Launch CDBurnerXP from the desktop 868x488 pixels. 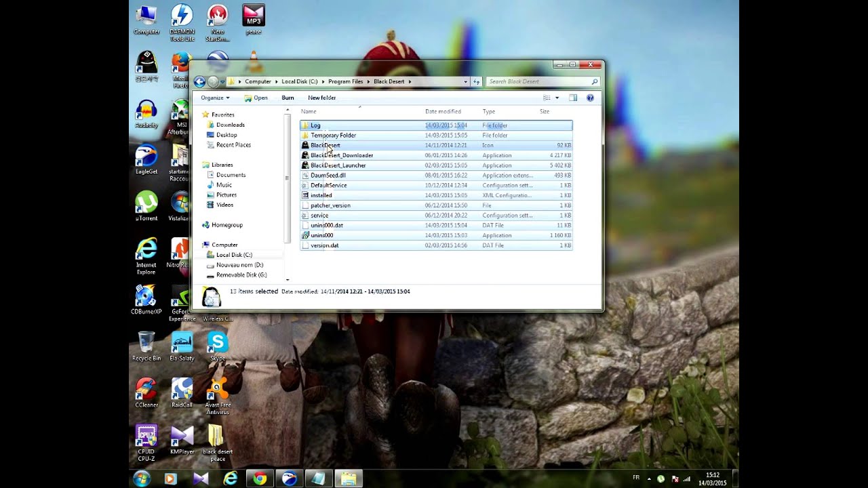[x=146, y=300]
